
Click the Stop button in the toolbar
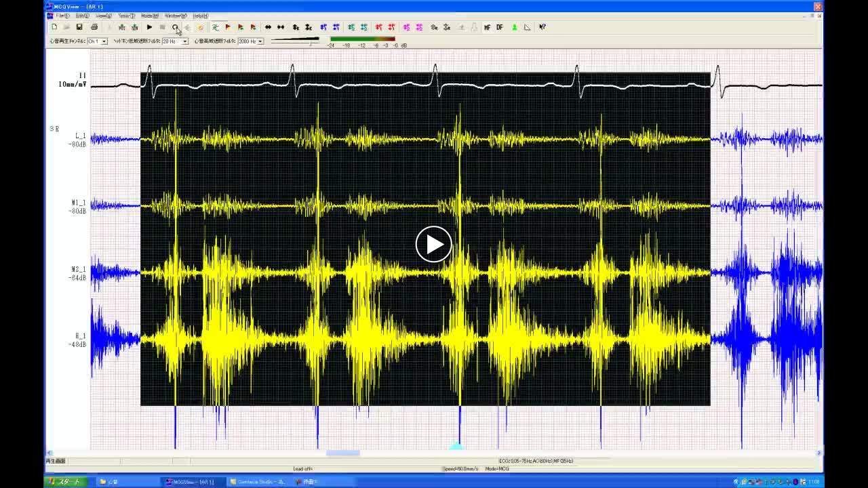tap(162, 27)
